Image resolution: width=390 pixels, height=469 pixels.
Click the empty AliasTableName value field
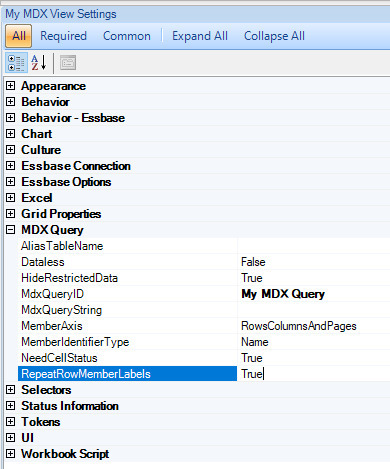314,246
